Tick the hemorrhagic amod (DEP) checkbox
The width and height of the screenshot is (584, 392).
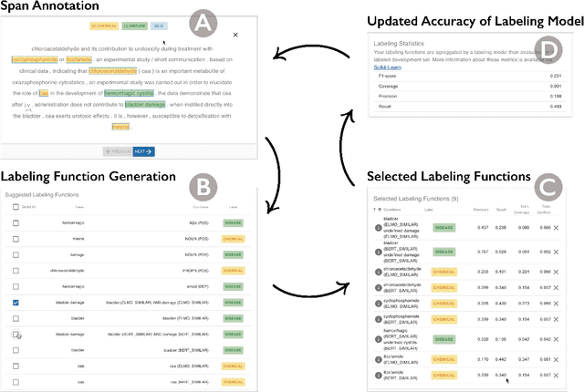pyautogui.click(x=16, y=286)
